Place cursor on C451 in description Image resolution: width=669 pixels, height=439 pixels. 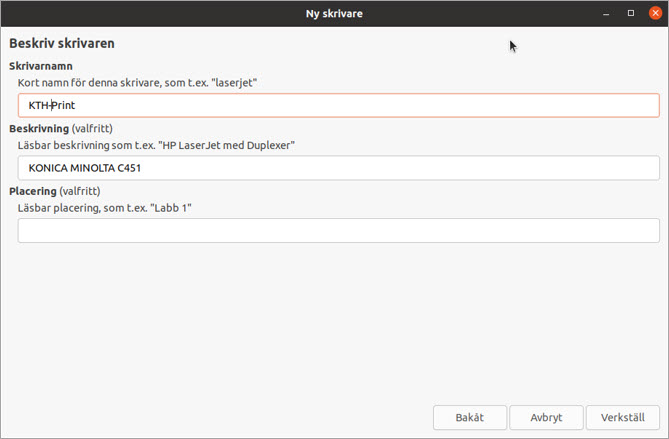(128, 168)
